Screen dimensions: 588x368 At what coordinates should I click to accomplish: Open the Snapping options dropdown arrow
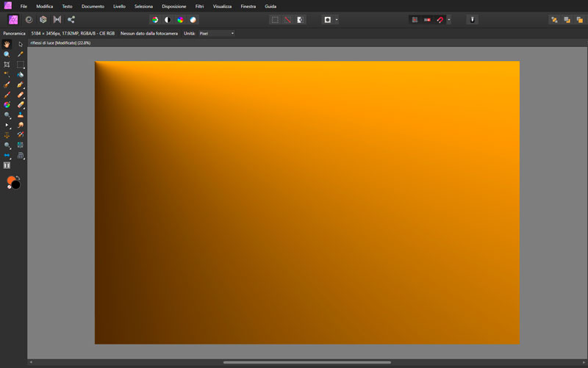pyautogui.click(x=449, y=20)
